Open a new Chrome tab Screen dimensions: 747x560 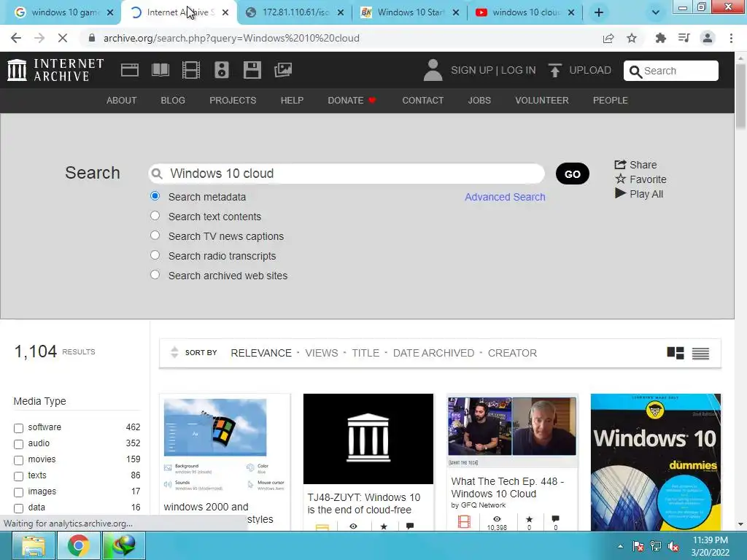click(599, 12)
